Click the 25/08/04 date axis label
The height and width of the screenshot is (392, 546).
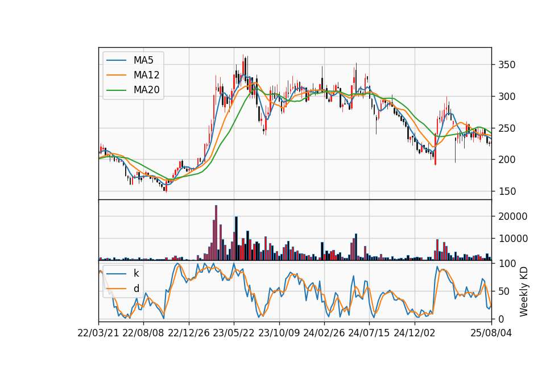[x=491, y=333]
